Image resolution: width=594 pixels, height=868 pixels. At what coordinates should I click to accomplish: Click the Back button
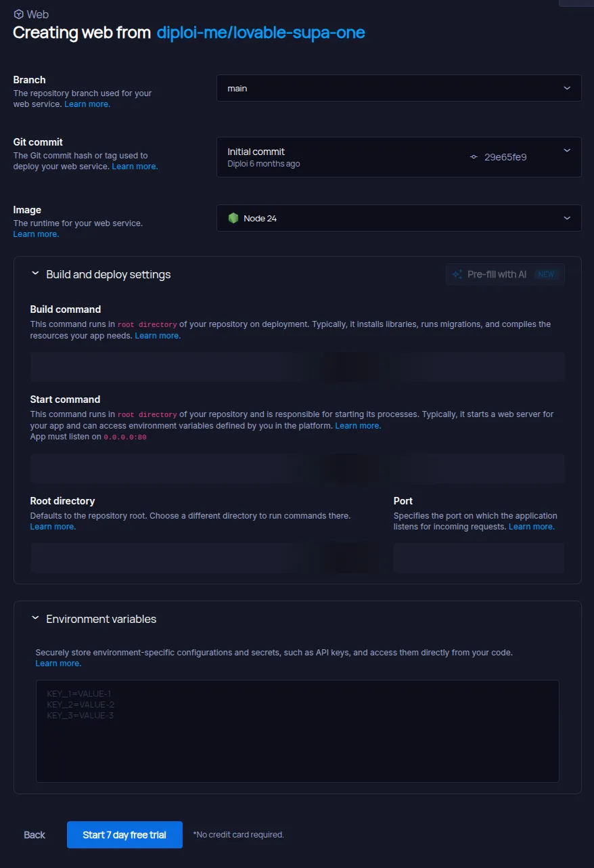(x=34, y=835)
